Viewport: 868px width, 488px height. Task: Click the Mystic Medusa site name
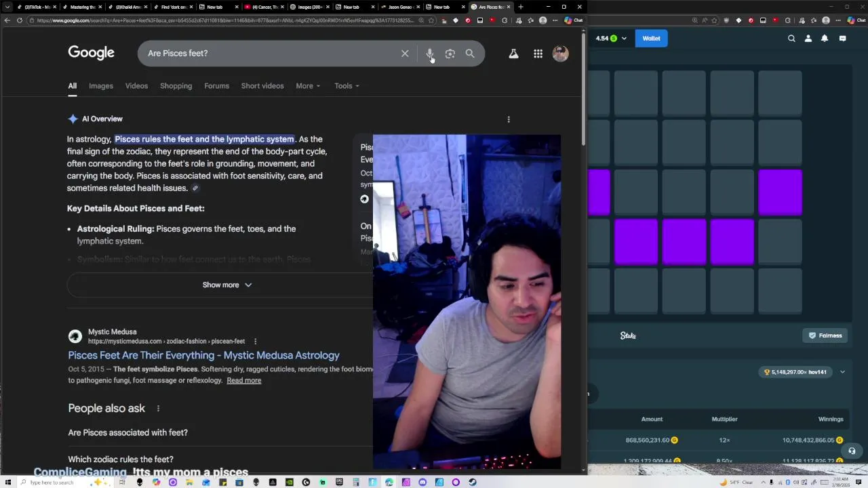[112, 332]
